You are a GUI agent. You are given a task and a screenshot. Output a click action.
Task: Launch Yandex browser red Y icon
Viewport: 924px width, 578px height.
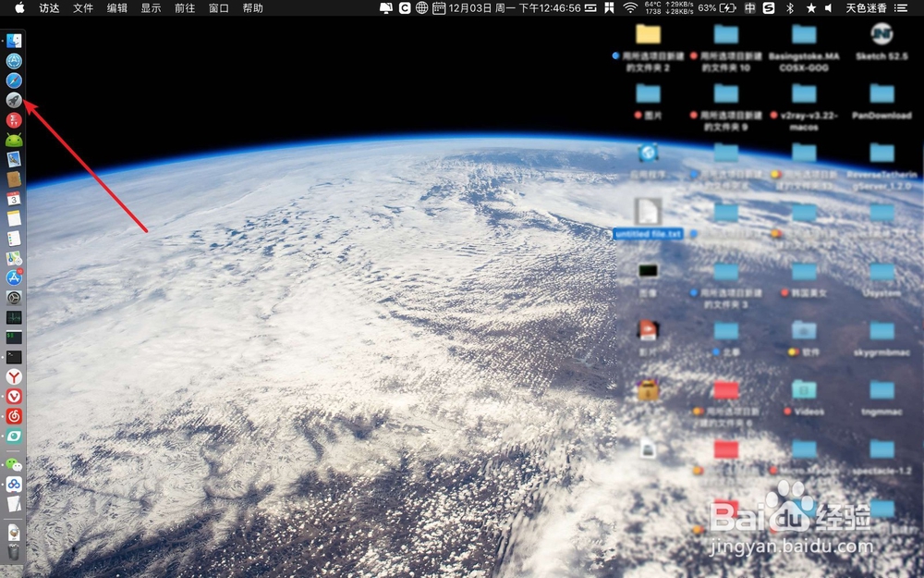(x=14, y=376)
